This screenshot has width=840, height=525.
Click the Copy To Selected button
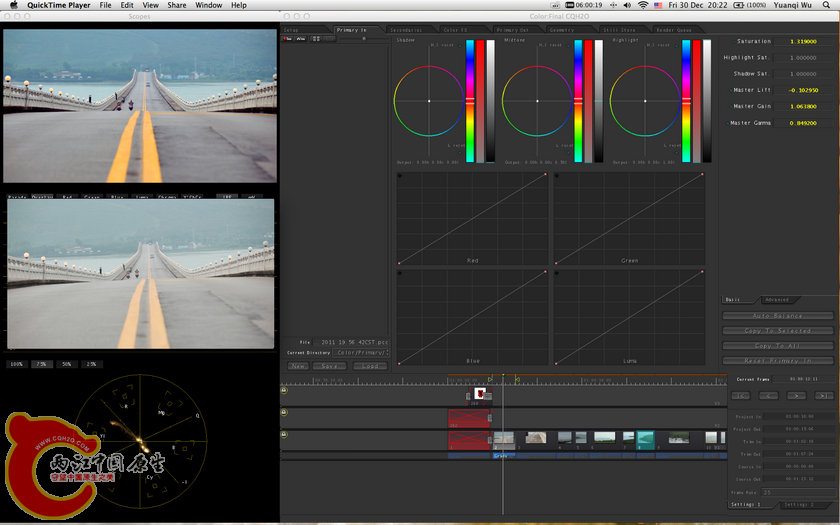click(x=777, y=331)
